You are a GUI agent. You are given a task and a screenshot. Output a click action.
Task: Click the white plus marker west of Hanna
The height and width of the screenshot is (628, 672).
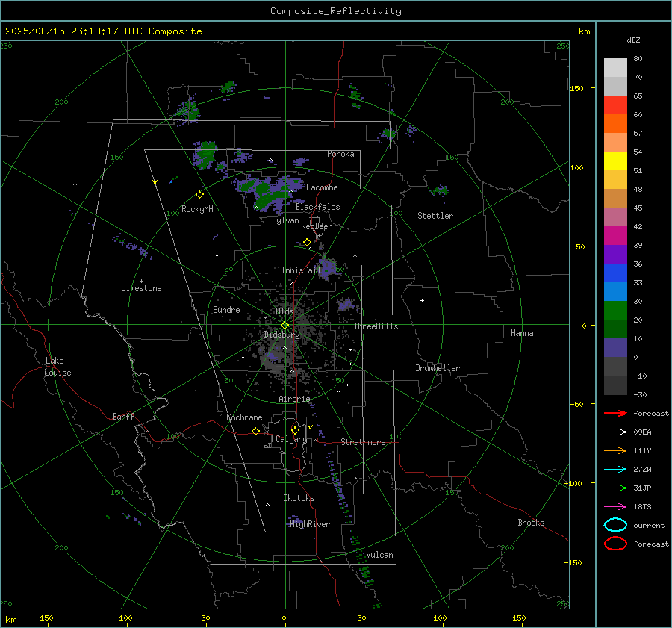(422, 300)
